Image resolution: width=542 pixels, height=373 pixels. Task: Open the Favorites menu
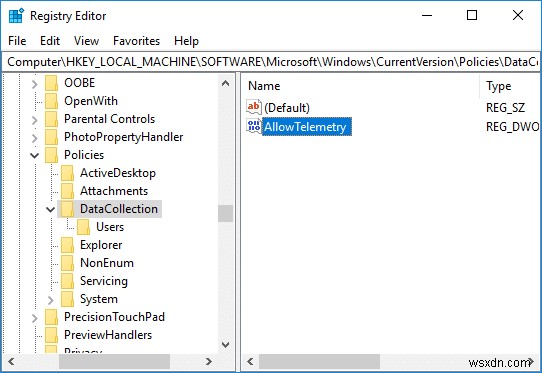point(137,41)
